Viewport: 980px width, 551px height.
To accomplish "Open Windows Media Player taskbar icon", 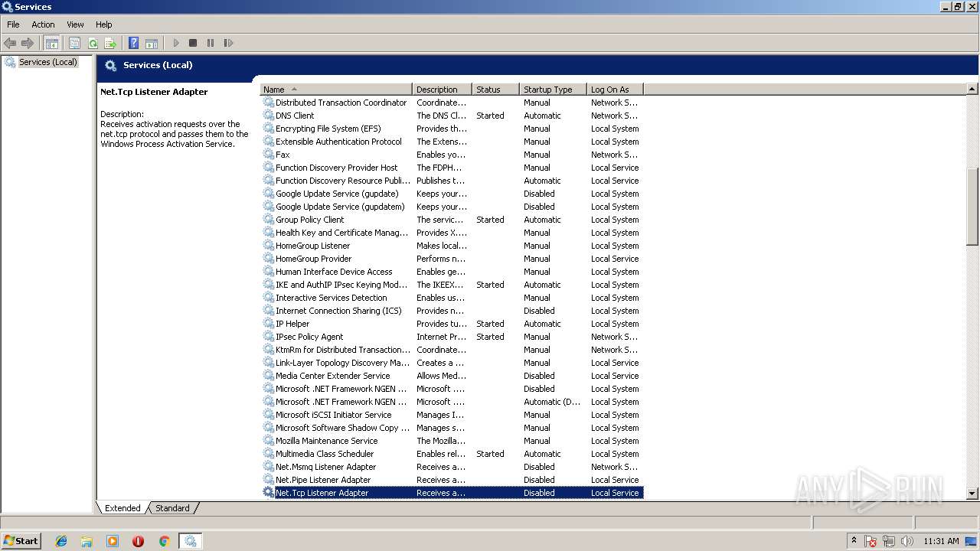I will 113,541.
